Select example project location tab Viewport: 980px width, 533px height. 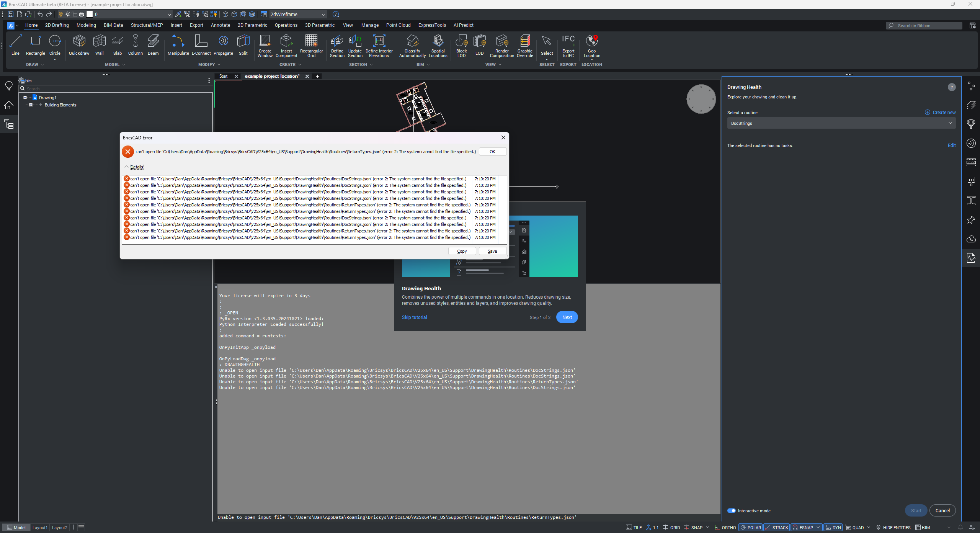271,76
